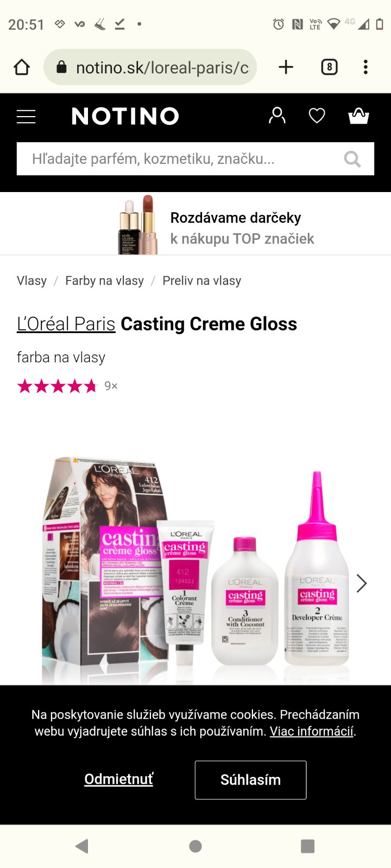
Task: Click the search input field
Action: point(195,159)
